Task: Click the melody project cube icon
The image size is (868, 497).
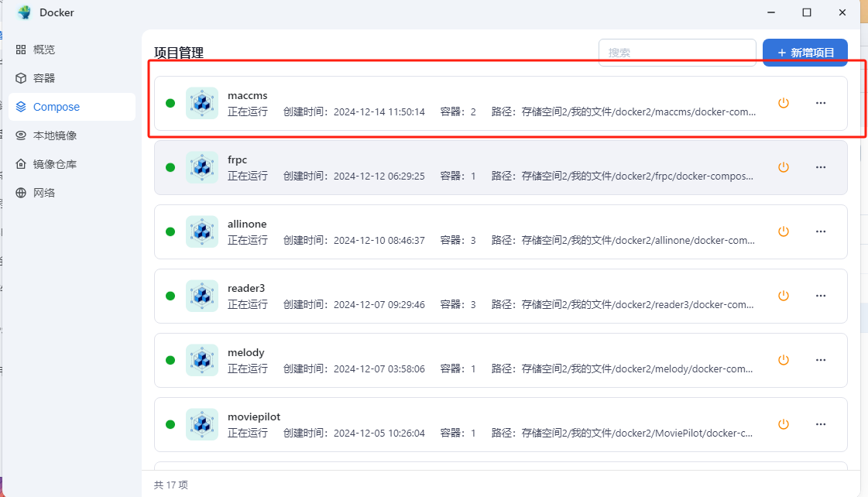Action: 202,360
